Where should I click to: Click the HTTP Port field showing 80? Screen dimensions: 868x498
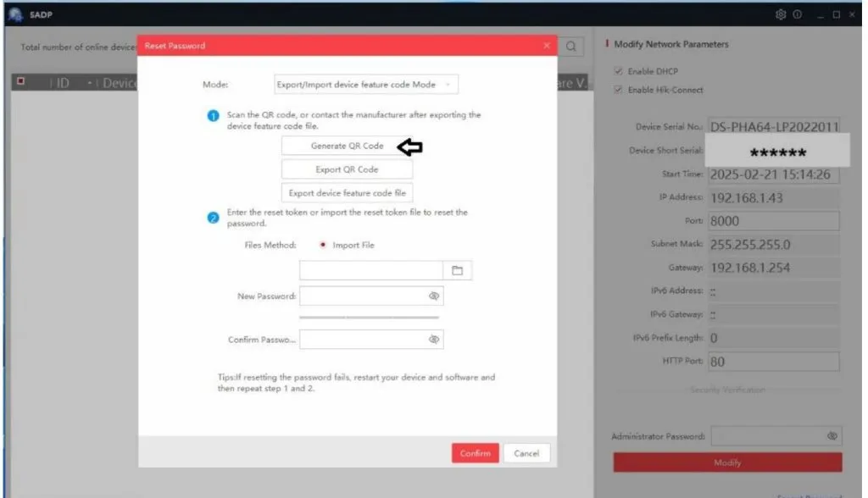(x=773, y=362)
